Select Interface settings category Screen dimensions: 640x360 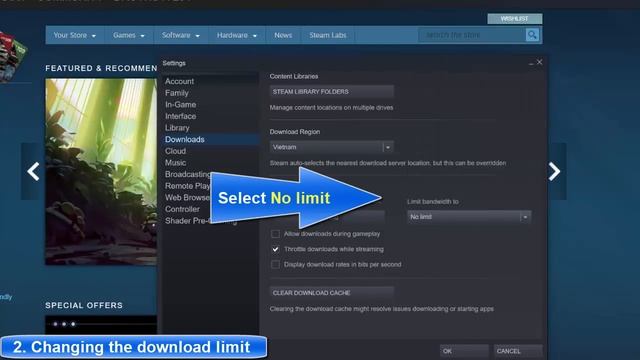pos(180,116)
